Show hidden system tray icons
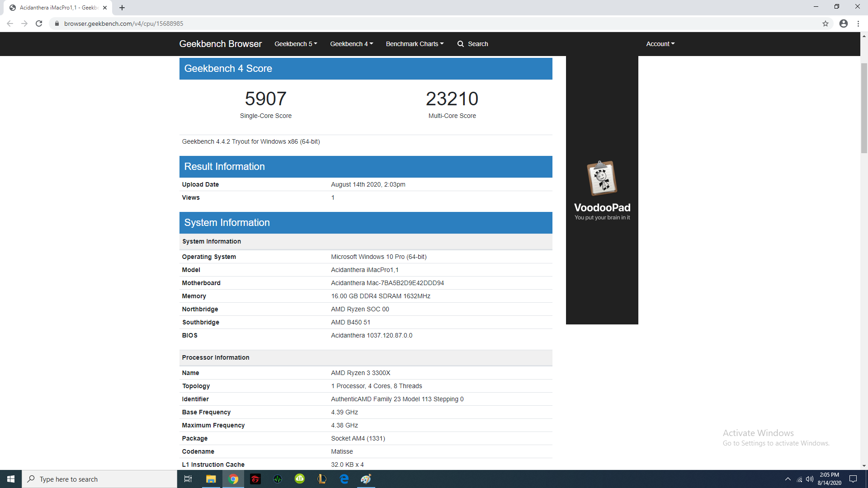The image size is (868, 488). point(788,479)
